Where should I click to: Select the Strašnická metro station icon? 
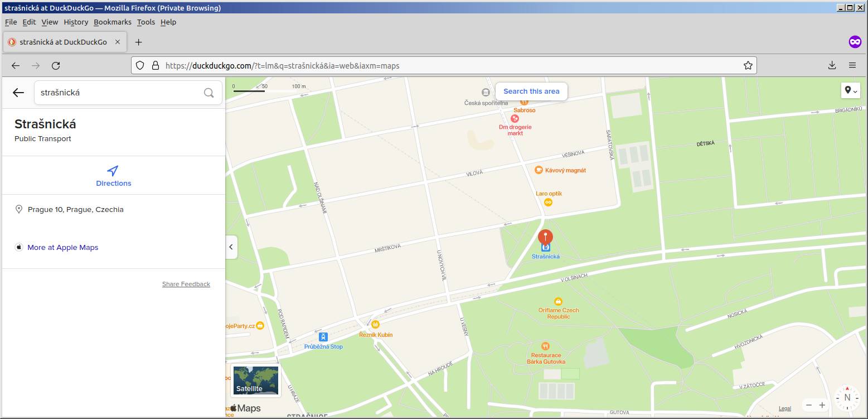point(546,247)
